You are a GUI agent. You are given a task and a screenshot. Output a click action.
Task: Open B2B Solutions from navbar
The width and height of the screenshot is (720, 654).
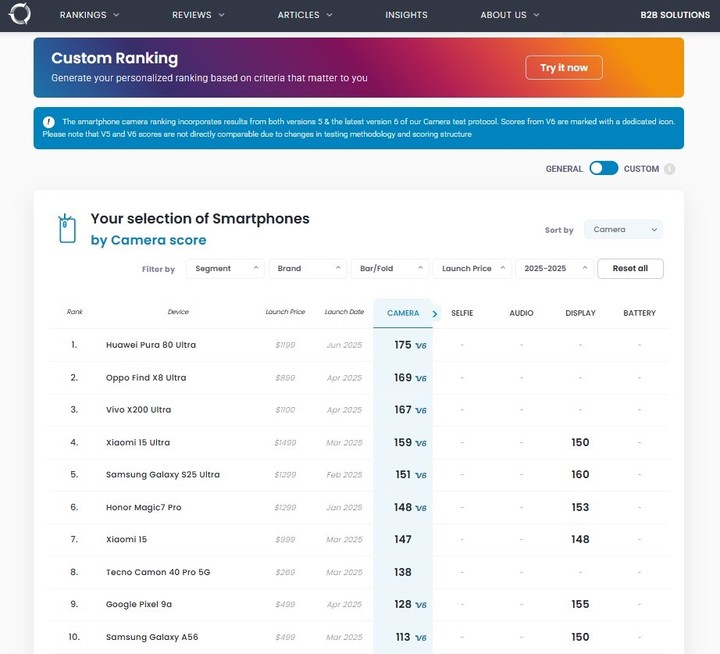[x=675, y=15]
